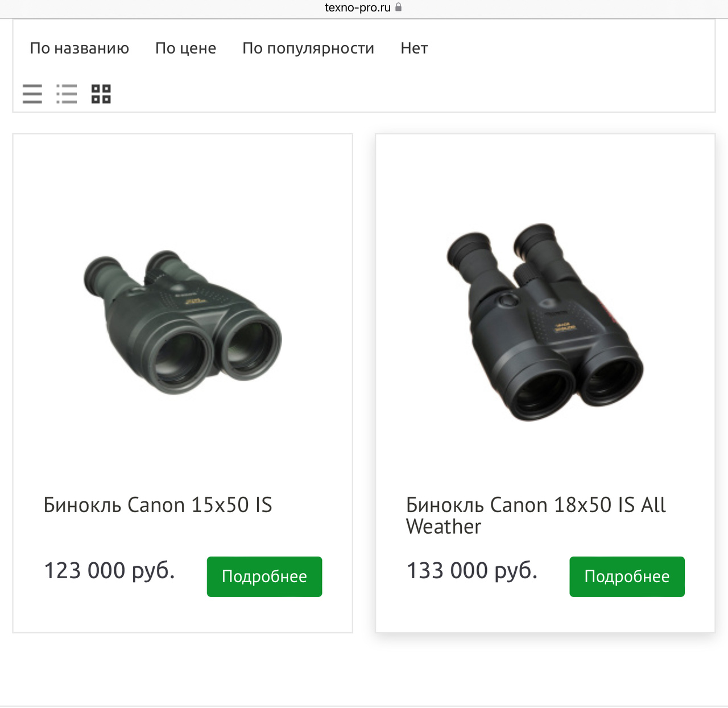The image size is (728, 708).
Task: Select the Нет sorting option
Action: click(x=414, y=48)
